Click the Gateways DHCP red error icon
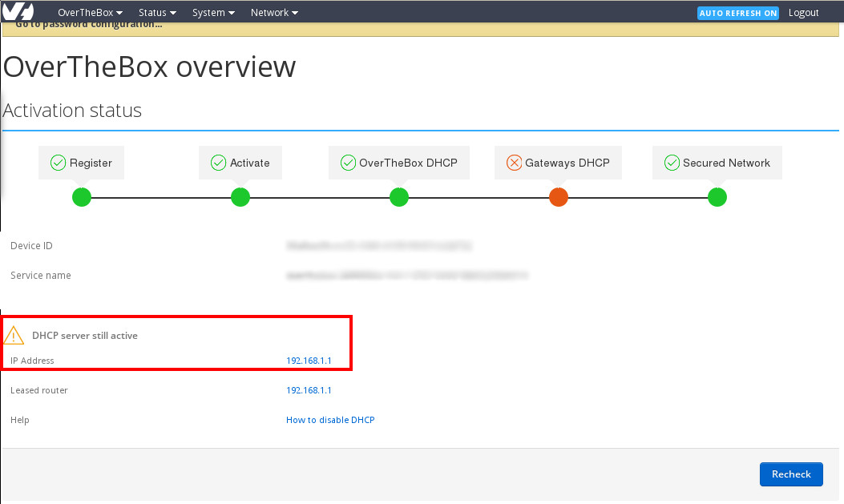The width and height of the screenshot is (844, 504). tap(514, 163)
